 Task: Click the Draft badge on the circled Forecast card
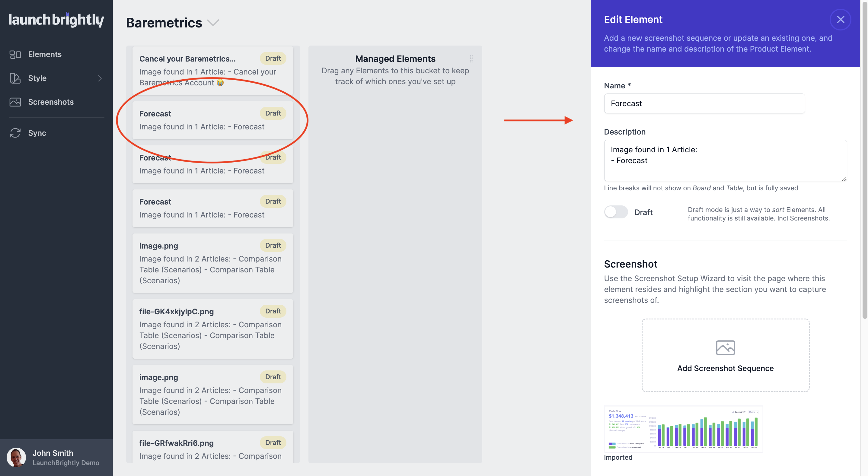[273, 113]
